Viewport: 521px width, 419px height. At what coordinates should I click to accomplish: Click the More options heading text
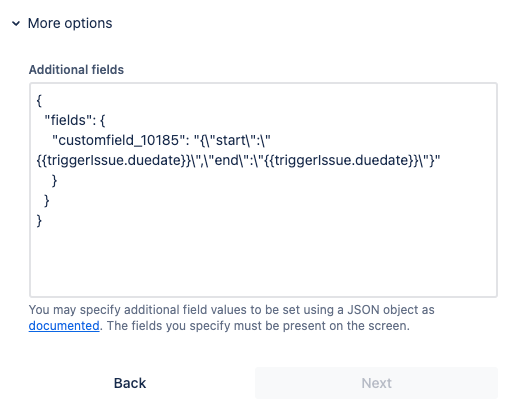(70, 23)
